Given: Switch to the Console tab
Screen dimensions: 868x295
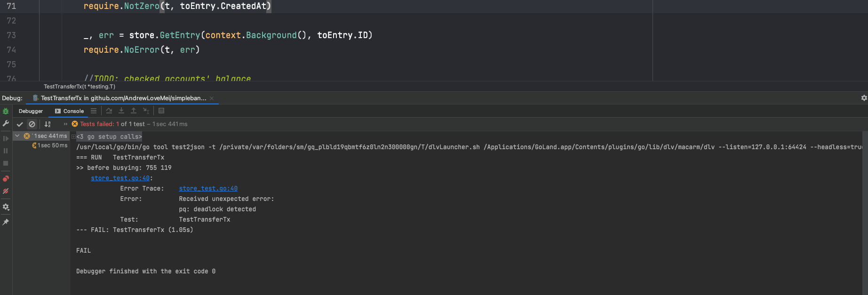Looking at the screenshot, I should [x=69, y=111].
